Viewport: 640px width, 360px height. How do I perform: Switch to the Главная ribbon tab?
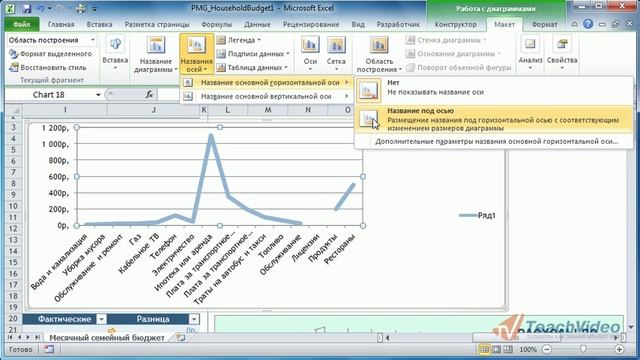click(61, 24)
